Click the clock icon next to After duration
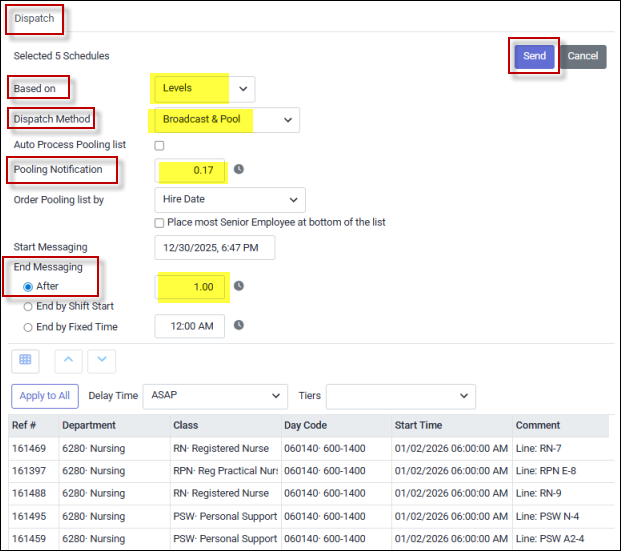 (239, 286)
